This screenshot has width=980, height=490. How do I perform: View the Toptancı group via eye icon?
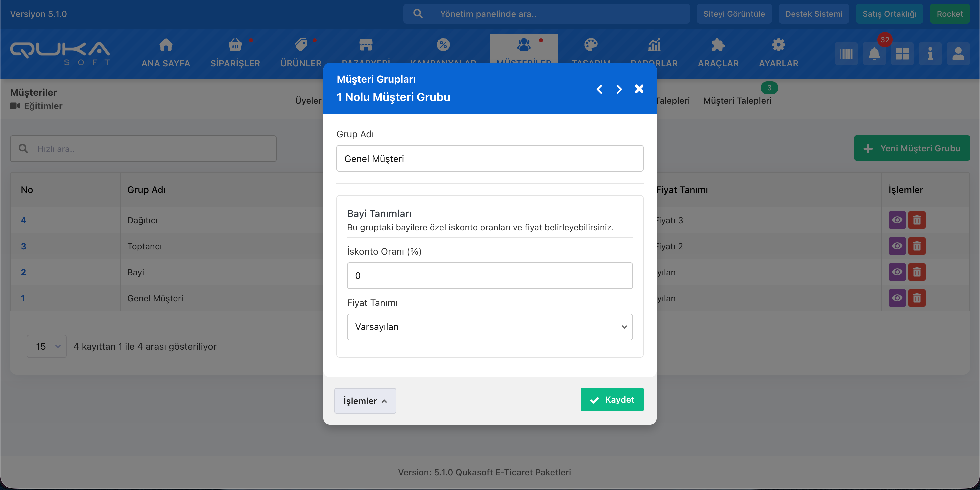point(897,246)
